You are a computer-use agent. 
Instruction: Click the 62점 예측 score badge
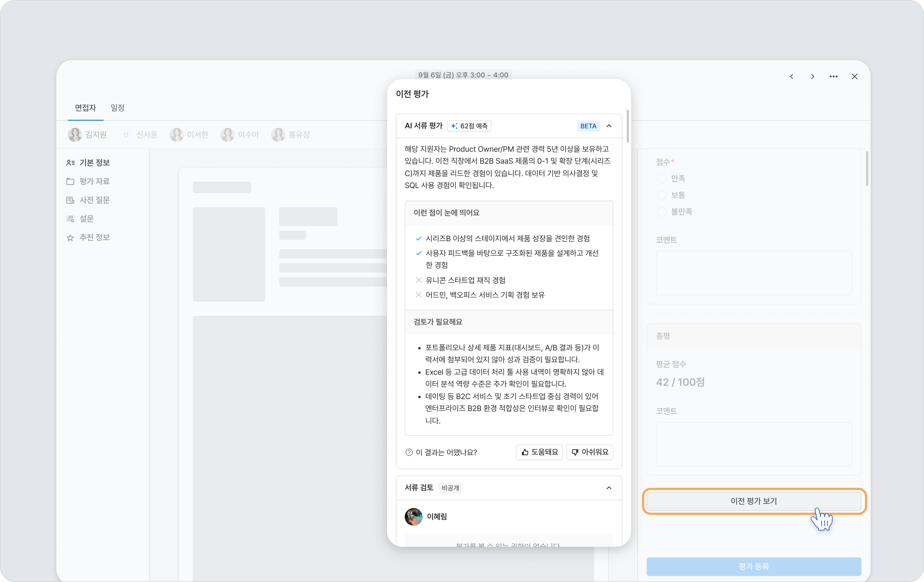[469, 126]
